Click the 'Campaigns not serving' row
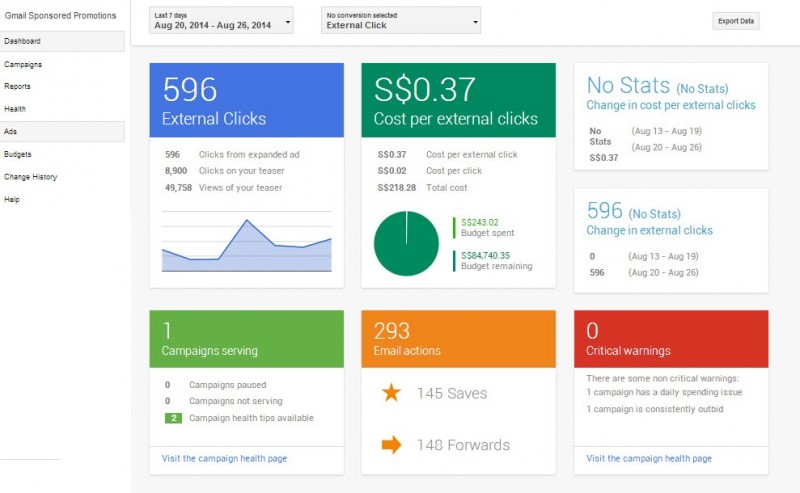 223,401
